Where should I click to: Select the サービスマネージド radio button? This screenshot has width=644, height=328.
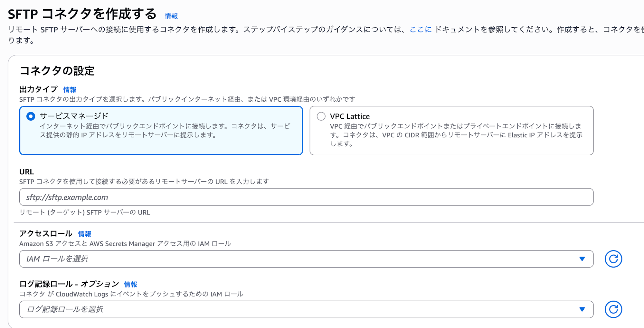31,116
